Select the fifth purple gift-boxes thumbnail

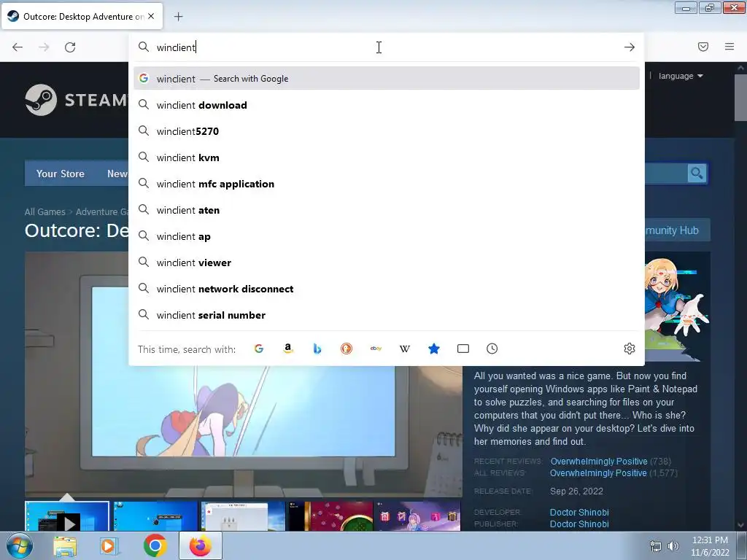(418, 516)
